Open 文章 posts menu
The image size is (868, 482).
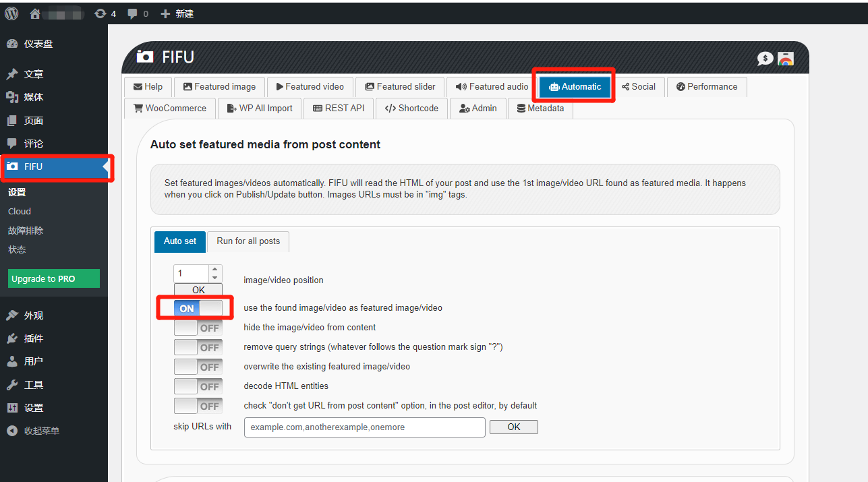point(54,74)
